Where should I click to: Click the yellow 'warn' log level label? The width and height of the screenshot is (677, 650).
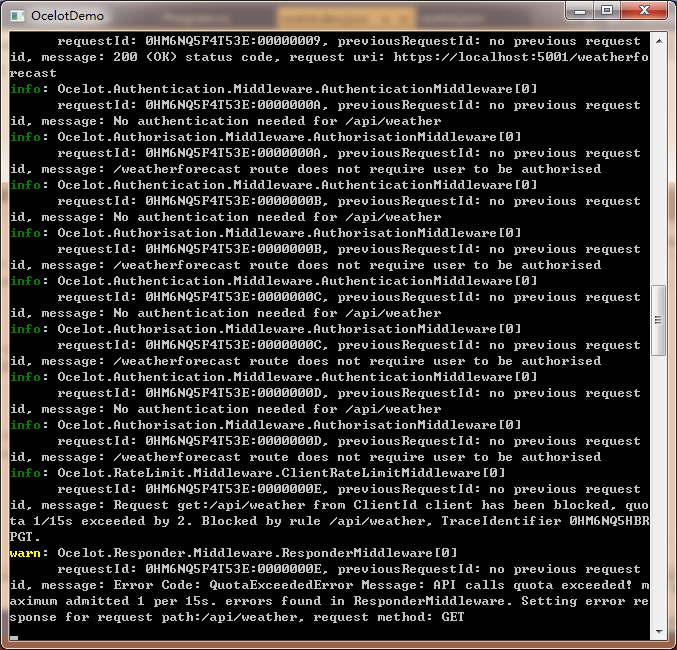point(25,553)
